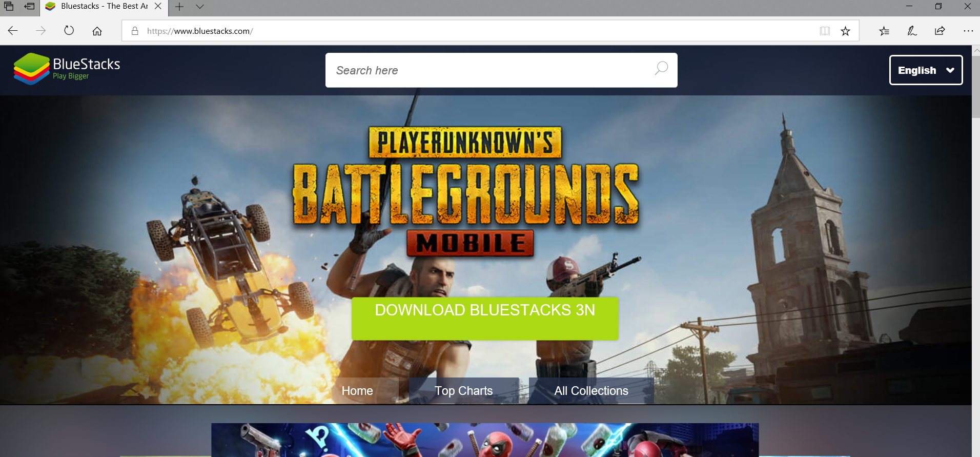Click the page vertical scrollbar thumb

[976, 87]
